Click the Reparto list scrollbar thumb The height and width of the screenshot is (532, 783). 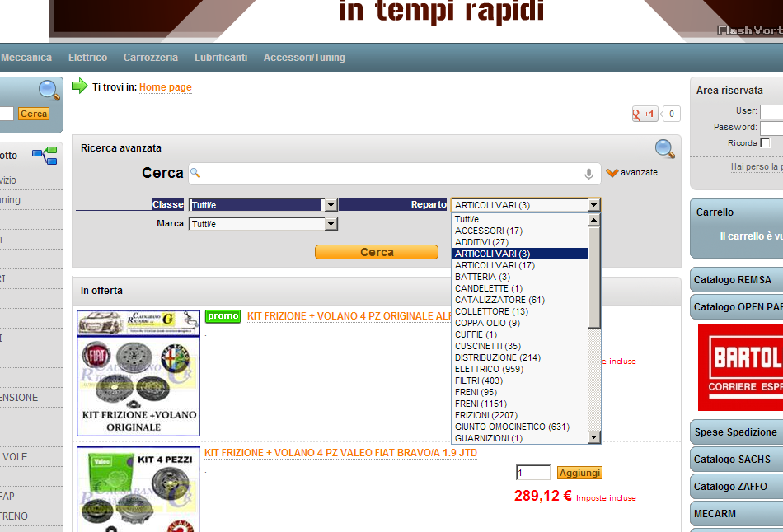(x=593, y=277)
